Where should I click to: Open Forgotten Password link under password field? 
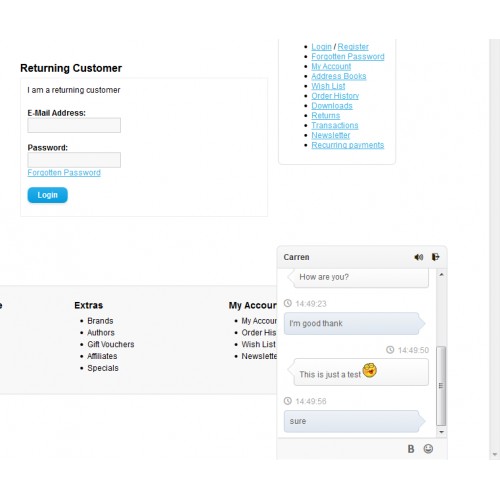(64, 173)
